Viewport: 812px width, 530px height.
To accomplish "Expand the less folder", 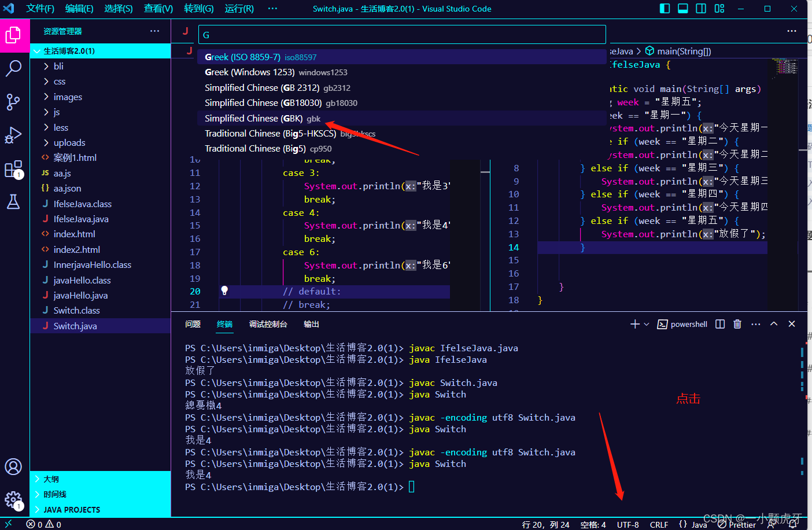I will coord(100,127).
